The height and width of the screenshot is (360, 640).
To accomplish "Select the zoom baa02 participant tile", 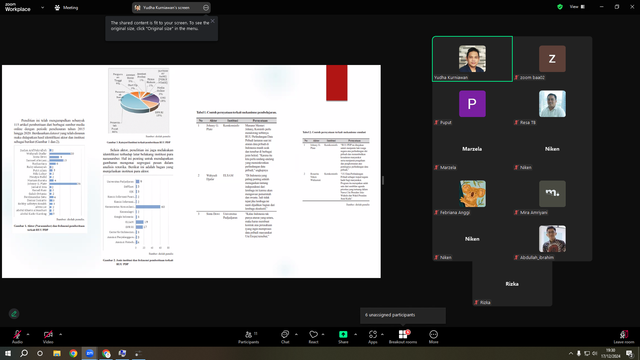I will click(x=552, y=59).
